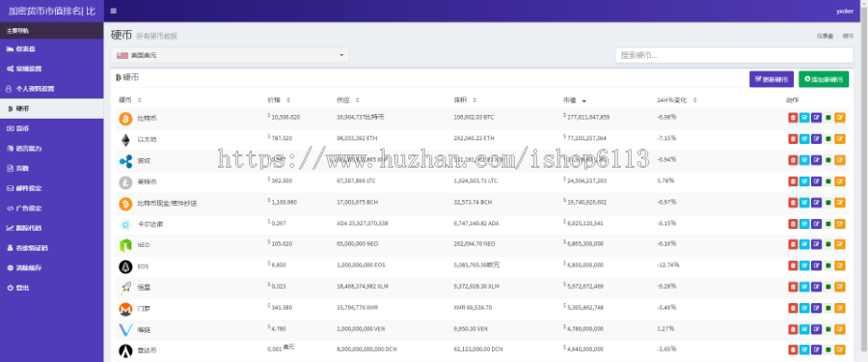
Task: Click the 65,000,000 NEO supply cell
Action: coord(357,244)
